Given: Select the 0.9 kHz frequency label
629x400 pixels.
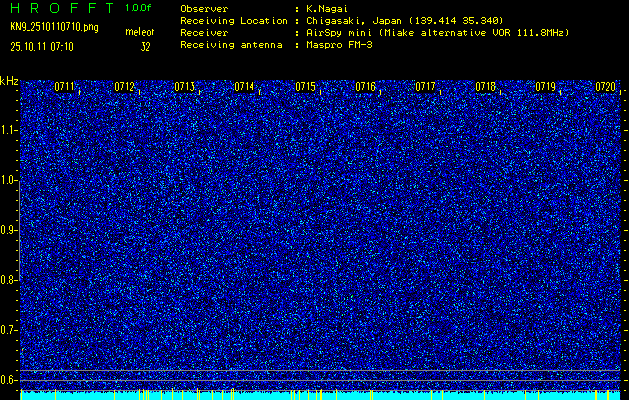Looking at the screenshot, I should click(x=9, y=230).
